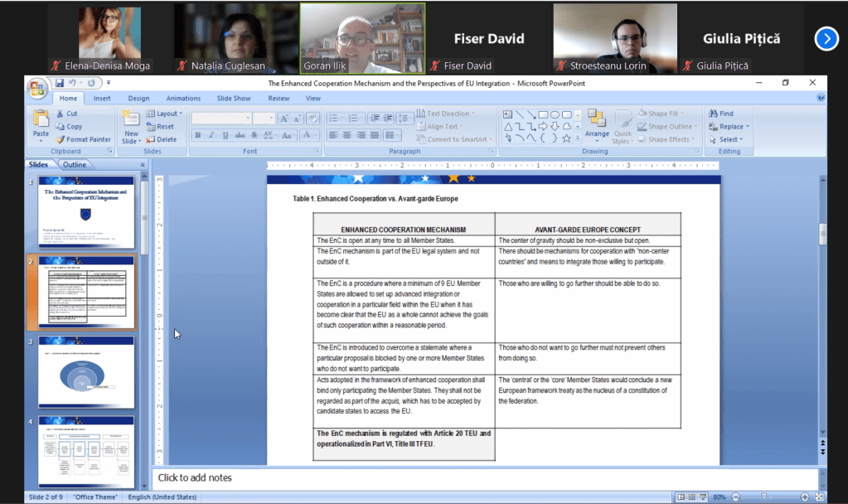This screenshot has width=848, height=504.
Task: Open the font name combo box
Action: [220, 119]
